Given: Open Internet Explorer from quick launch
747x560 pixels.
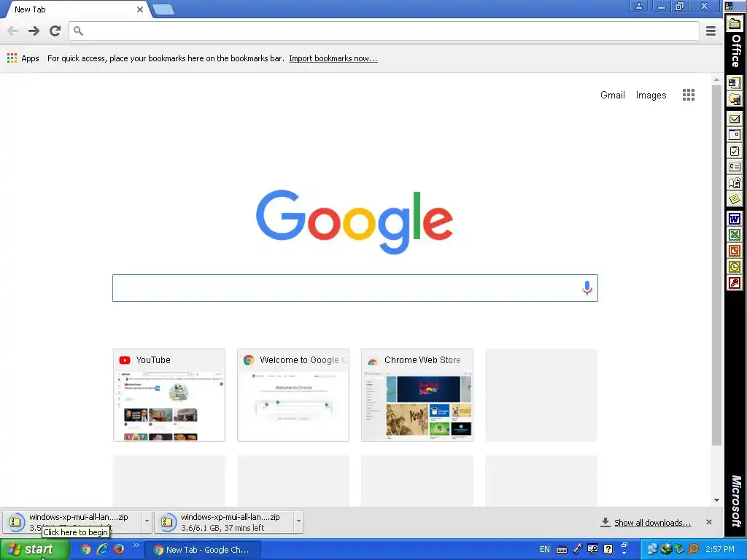Looking at the screenshot, I should [102, 549].
